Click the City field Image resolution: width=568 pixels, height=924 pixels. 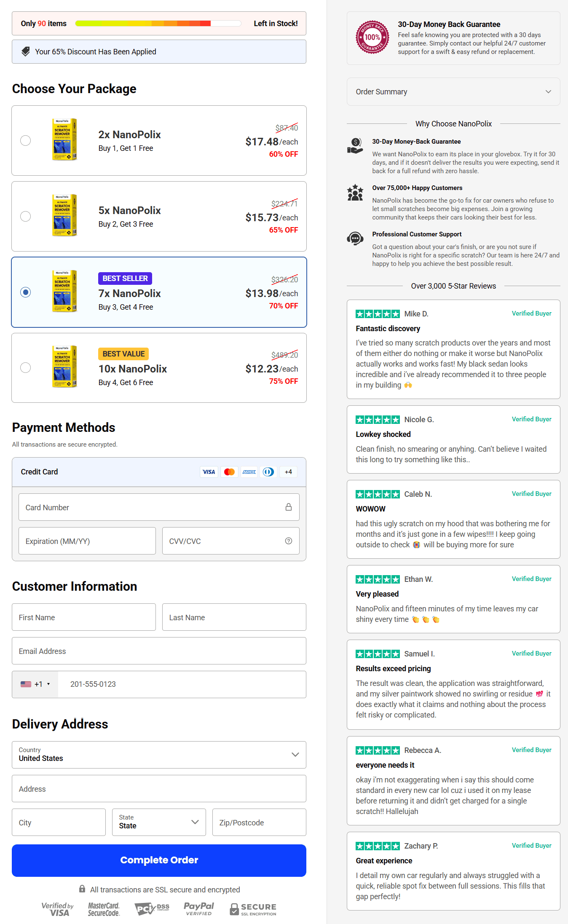point(59,822)
